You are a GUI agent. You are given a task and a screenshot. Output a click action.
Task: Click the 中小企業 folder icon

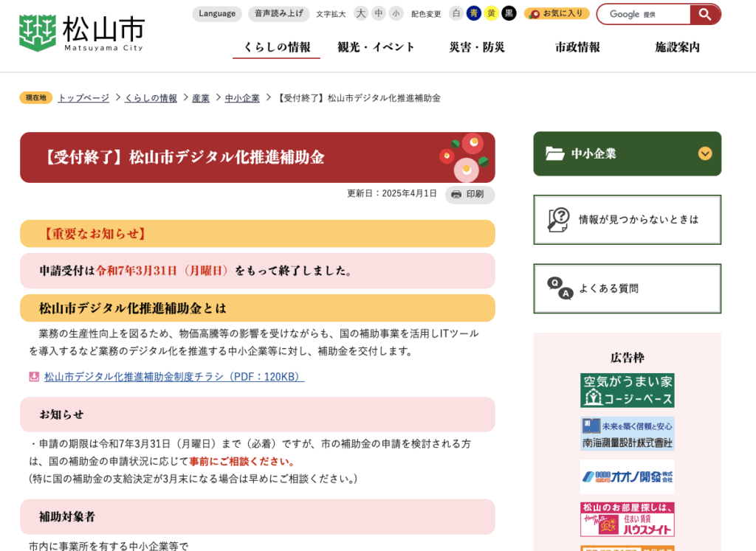(x=554, y=153)
